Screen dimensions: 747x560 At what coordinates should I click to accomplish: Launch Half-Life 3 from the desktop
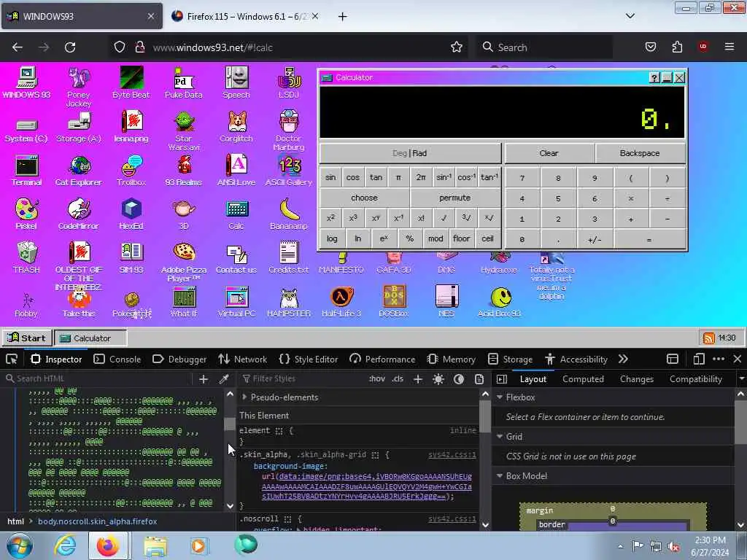pos(341,301)
